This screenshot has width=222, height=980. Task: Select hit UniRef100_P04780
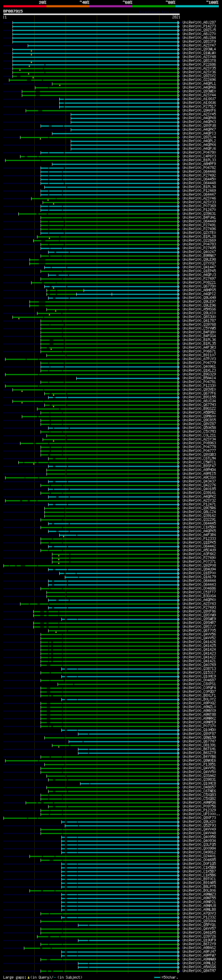(x=199, y=153)
